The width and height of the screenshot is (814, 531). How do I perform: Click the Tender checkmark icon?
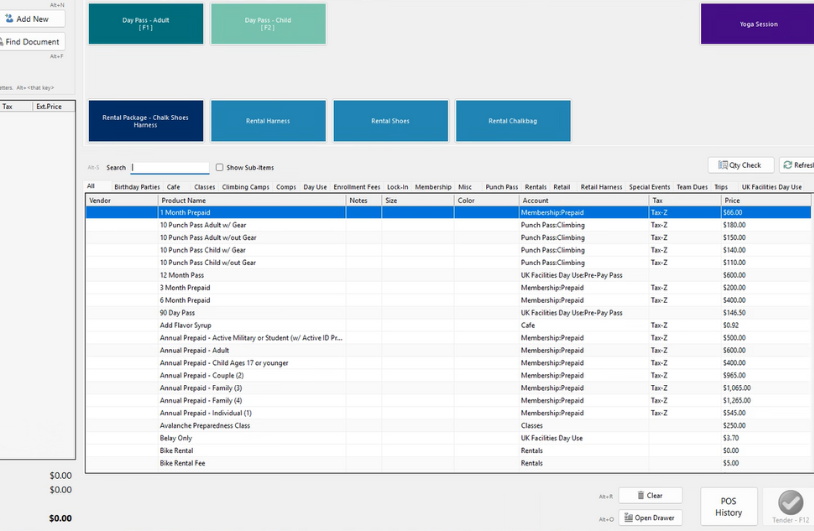[790, 502]
